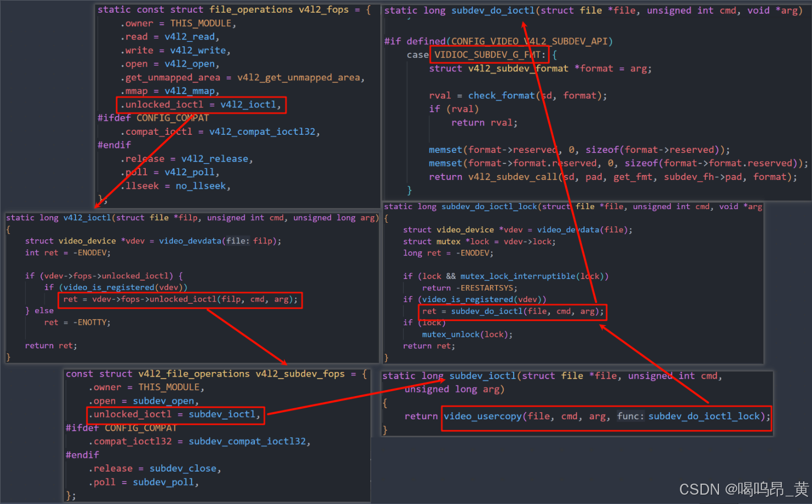Viewport: 812px width, 504px height.
Task: Click the 'mutex_unlock(lock);' call
Action: [467, 335]
